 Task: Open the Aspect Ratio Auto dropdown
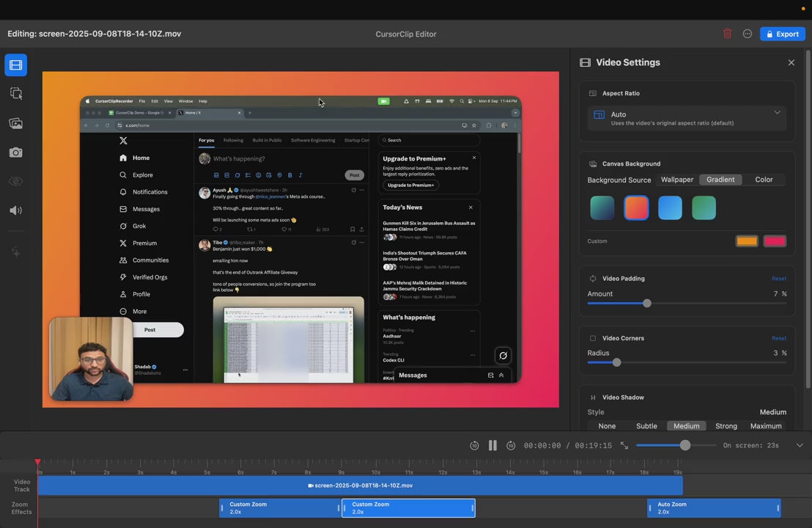[687, 118]
